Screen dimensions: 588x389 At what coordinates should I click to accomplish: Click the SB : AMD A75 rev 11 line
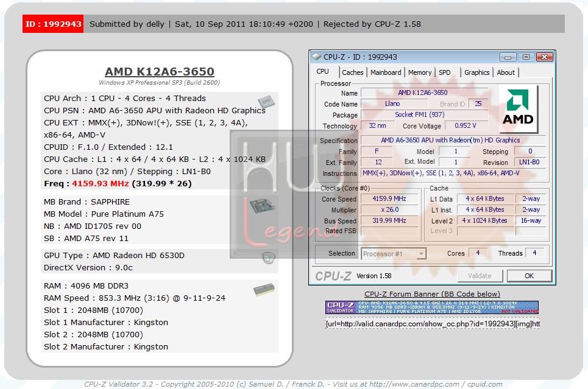(x=86, y=239)
